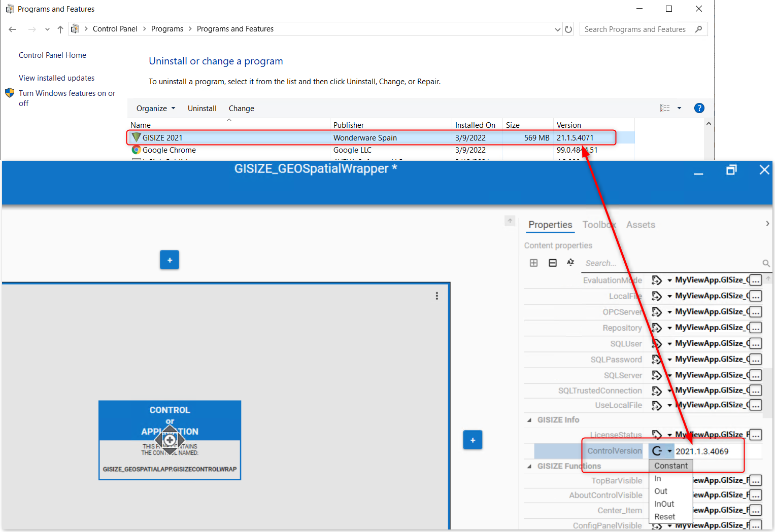Click the plus button right of the layout pane
The width and height of the screenshot is (775, 532).
(x=473, y=440)
